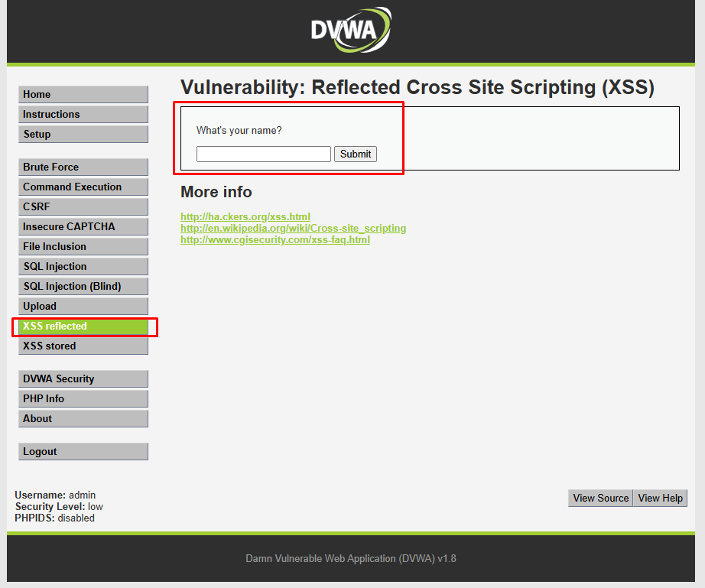Screen dimensions: 705x588
Task: Select Brute Force vulnerability
Action: 83,167
